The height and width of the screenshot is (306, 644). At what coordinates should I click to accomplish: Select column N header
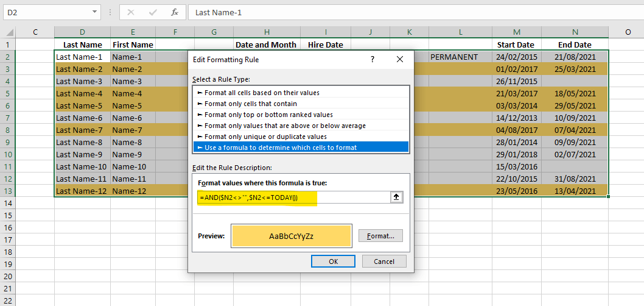pos(575,32)
